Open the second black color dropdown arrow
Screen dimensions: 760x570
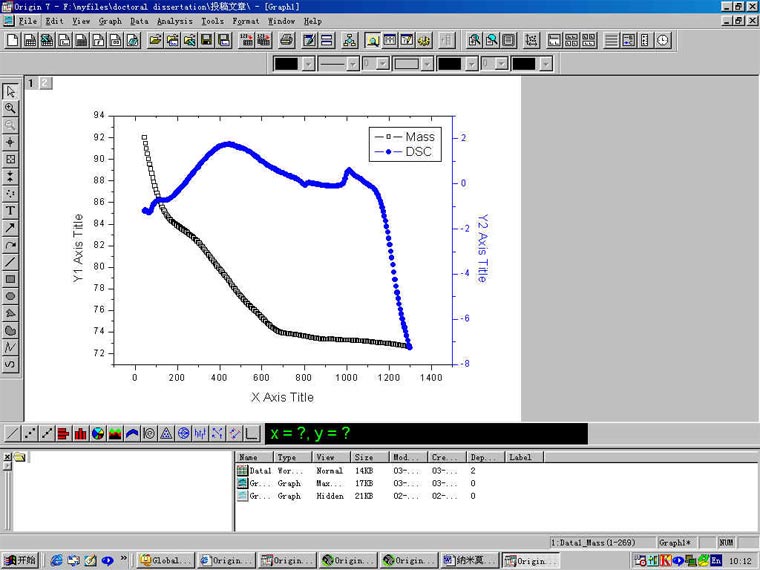[x=472, y=64]
